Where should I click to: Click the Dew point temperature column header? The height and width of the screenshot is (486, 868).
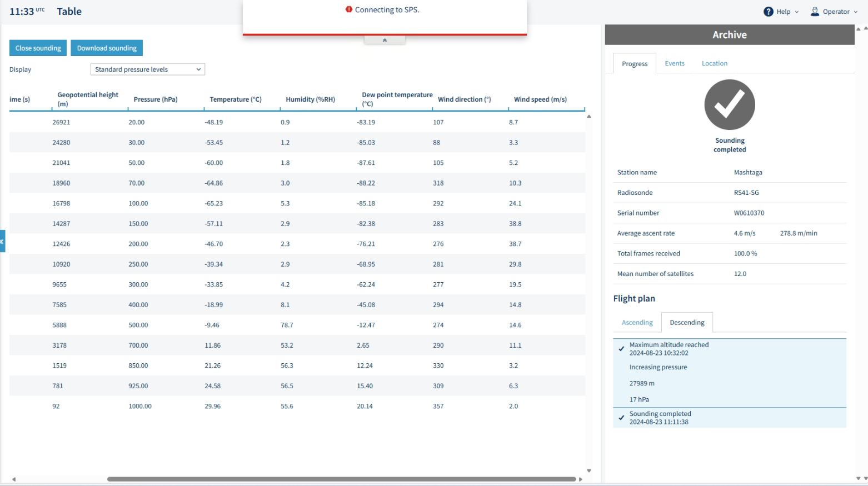click(x=397, y=99)
